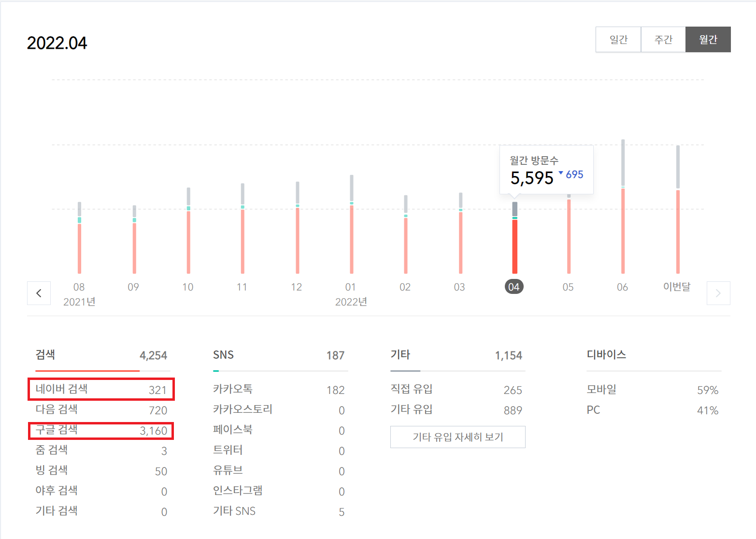The height and width of the screenshot is (539, 756).
Task: Select the 11 month bar
Action: point(242,228)
